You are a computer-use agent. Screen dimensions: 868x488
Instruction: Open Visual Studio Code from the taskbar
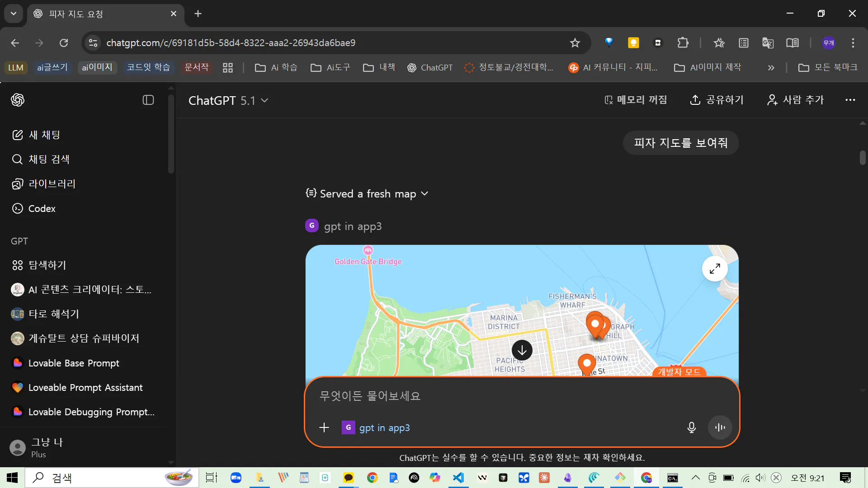pos(458,478)
